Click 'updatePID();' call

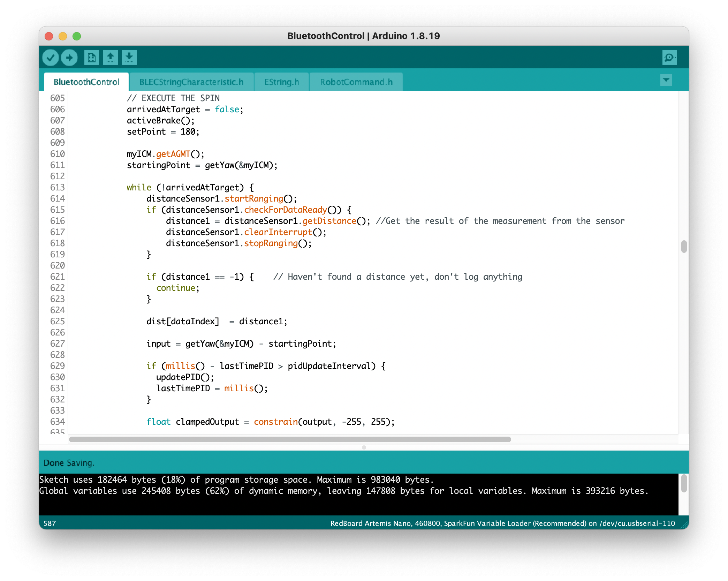point(185,377)
